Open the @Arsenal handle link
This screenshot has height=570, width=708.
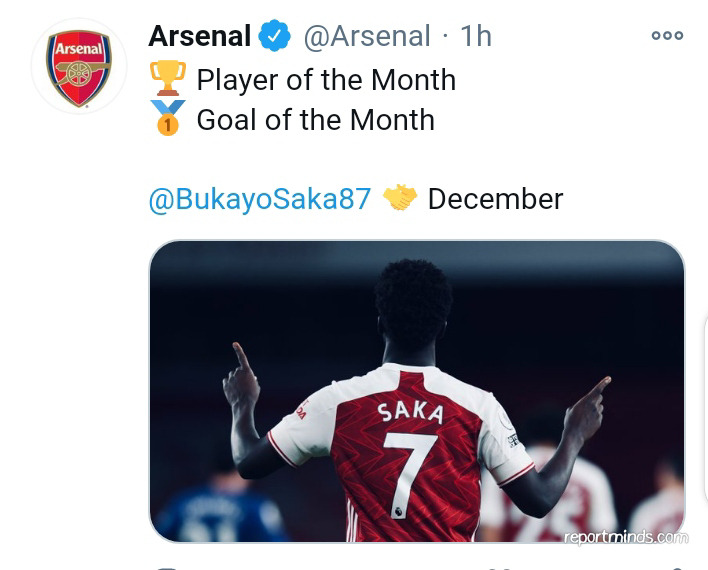coord(366,37)
